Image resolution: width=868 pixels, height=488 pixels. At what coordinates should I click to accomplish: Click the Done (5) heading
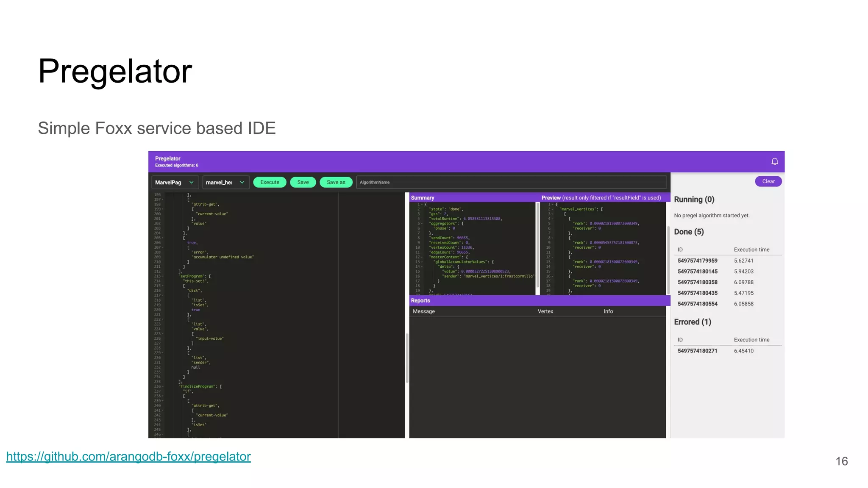click(x=689, y=232)
